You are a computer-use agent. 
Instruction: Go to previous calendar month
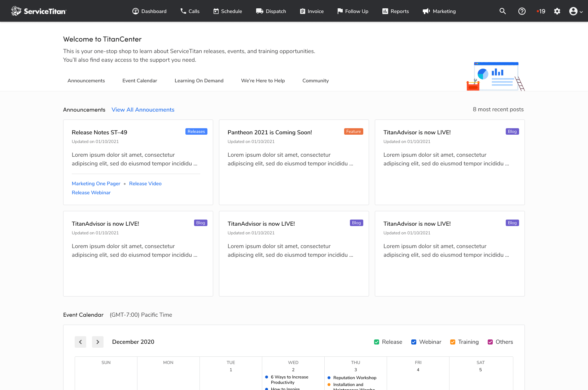[80, 342]
